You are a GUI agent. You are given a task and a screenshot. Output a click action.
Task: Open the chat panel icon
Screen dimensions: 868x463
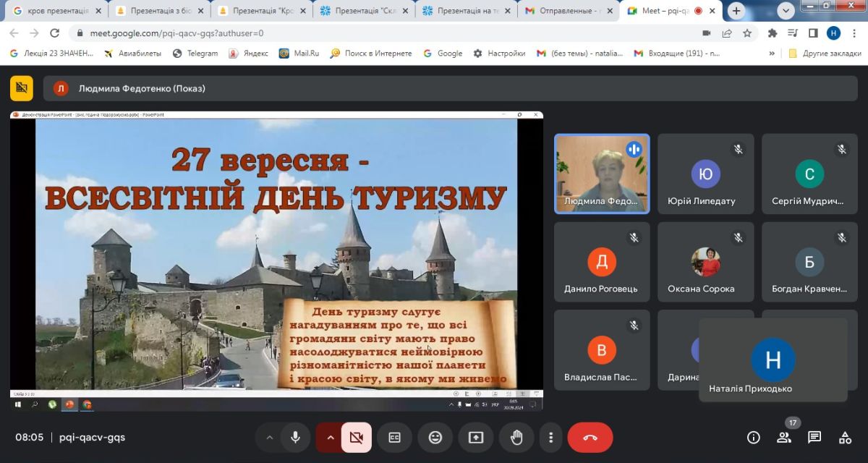[x=814, y=437]
